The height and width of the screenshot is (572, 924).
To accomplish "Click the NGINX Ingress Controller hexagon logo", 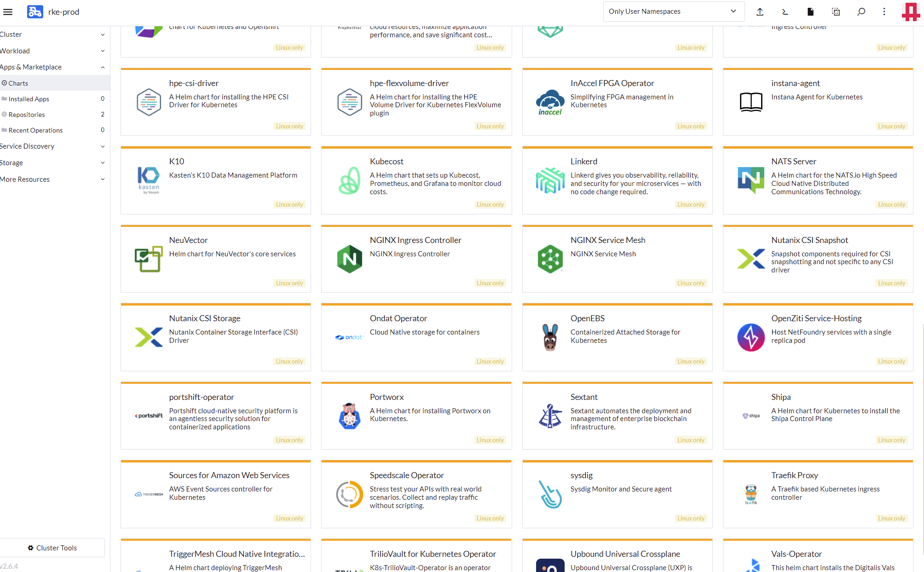I will pos(349,259).
